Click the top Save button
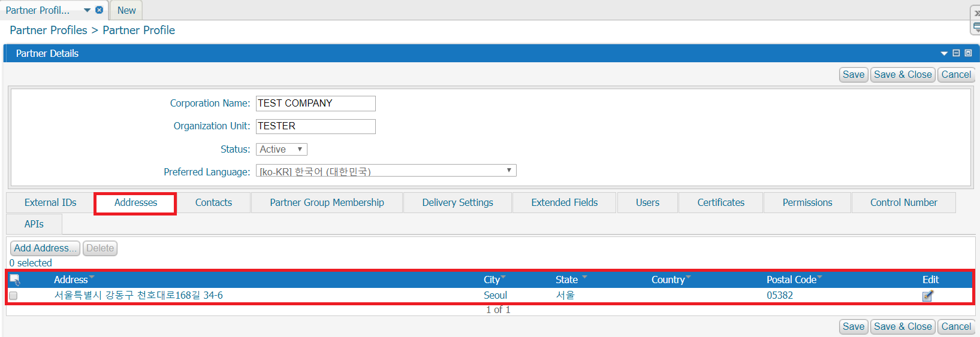Screen dimensions: 980x337 click(854, 75)
